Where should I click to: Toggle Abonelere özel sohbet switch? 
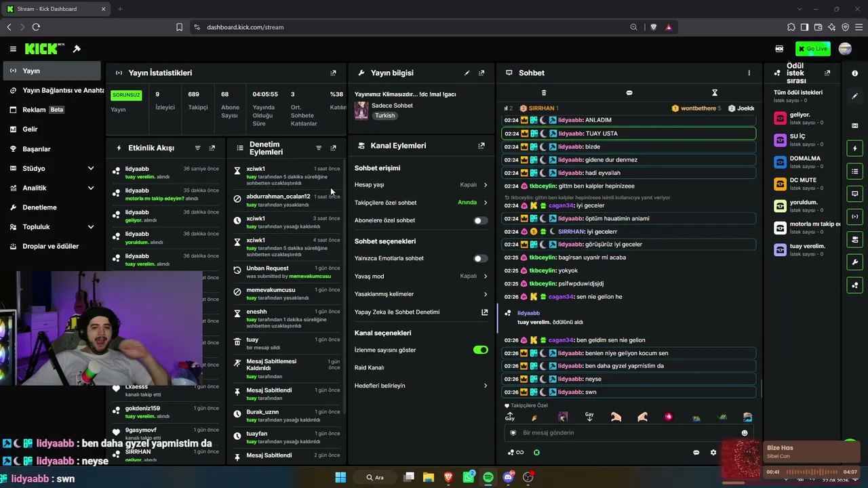point(480,220)
